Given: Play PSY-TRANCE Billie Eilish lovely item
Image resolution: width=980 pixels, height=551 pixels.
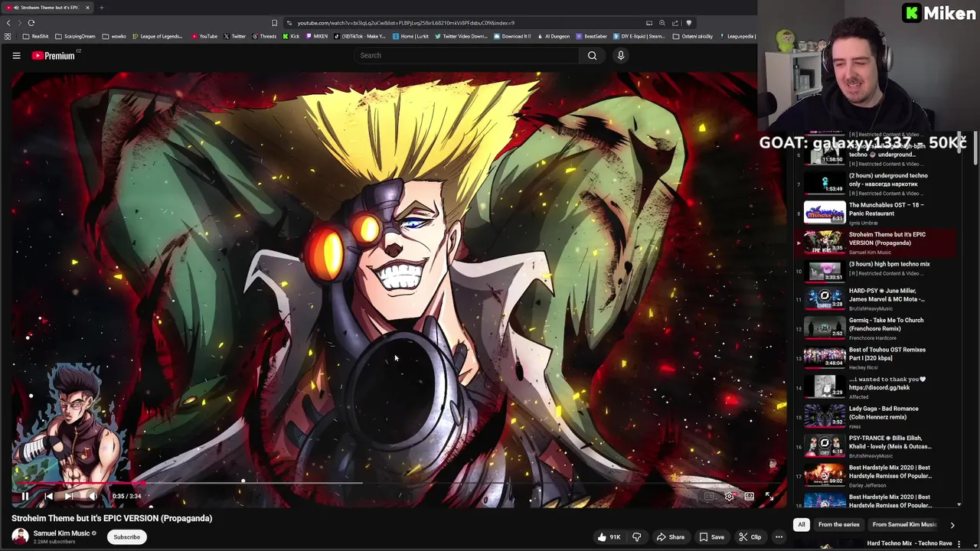Looking at the screenshot, I should 875,446.
